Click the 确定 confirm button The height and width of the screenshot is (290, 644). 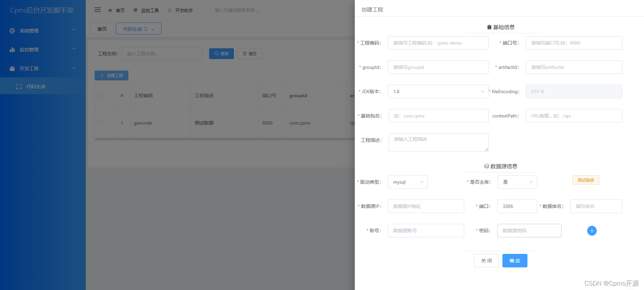click(515, 261)
